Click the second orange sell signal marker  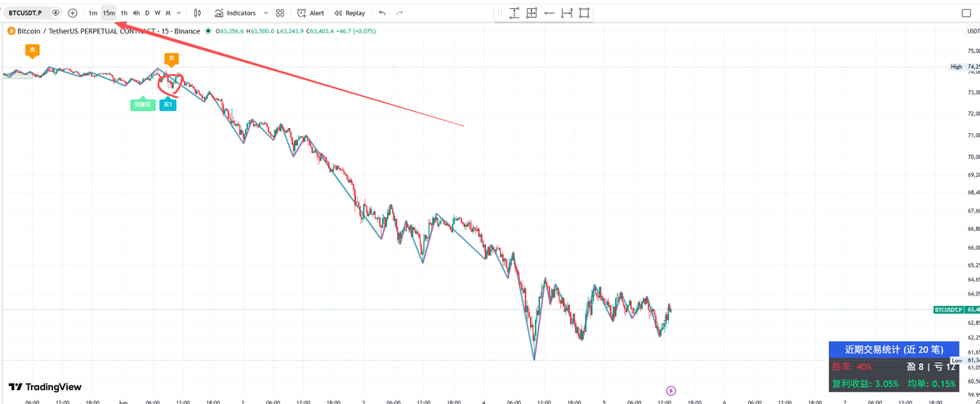click(171, 59)
